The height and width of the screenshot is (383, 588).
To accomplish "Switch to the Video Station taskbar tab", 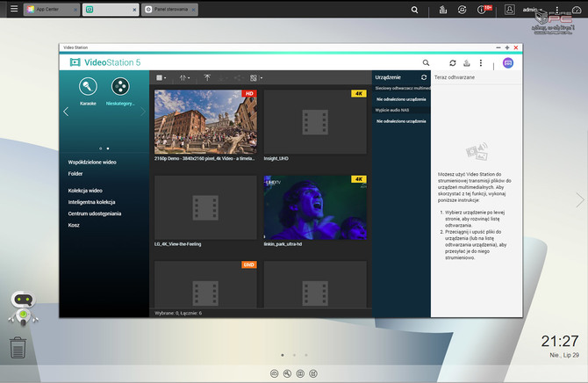I will pos(111,10).
